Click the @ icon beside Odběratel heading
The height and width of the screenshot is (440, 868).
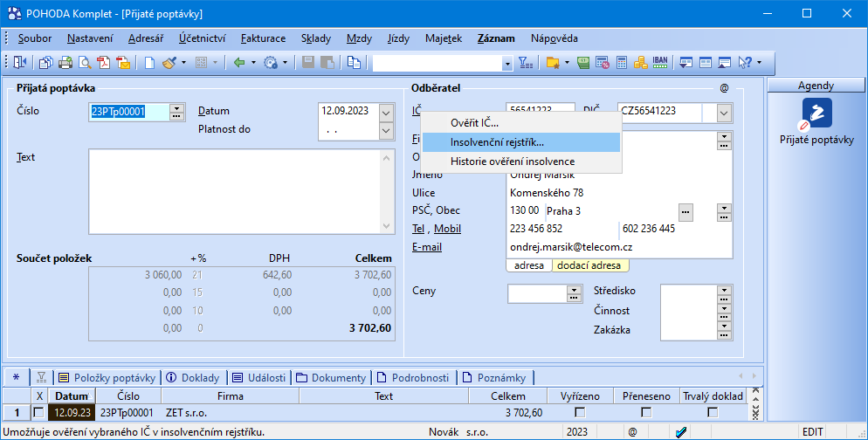(x=724, y=88)
